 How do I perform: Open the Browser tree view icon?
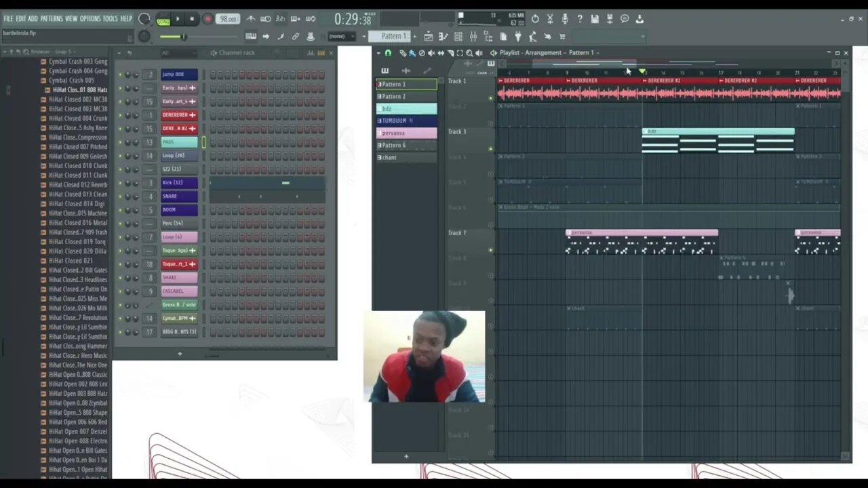488,36
